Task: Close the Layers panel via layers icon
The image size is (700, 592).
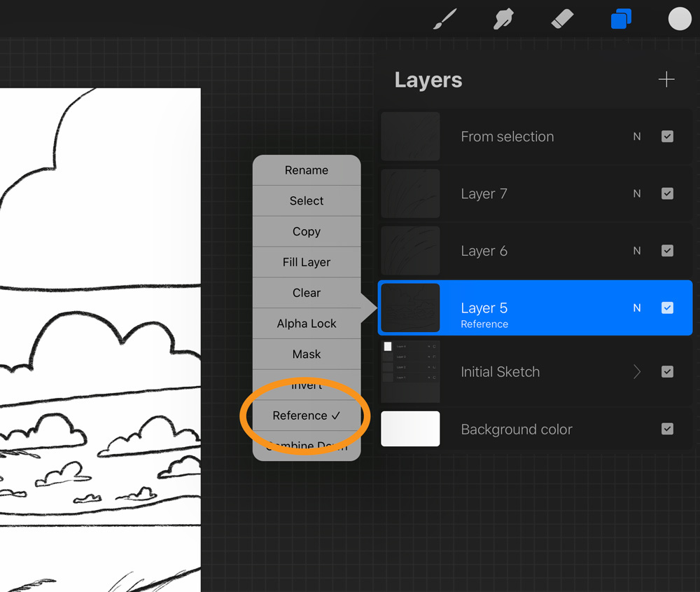Action: tap(621, 19)
